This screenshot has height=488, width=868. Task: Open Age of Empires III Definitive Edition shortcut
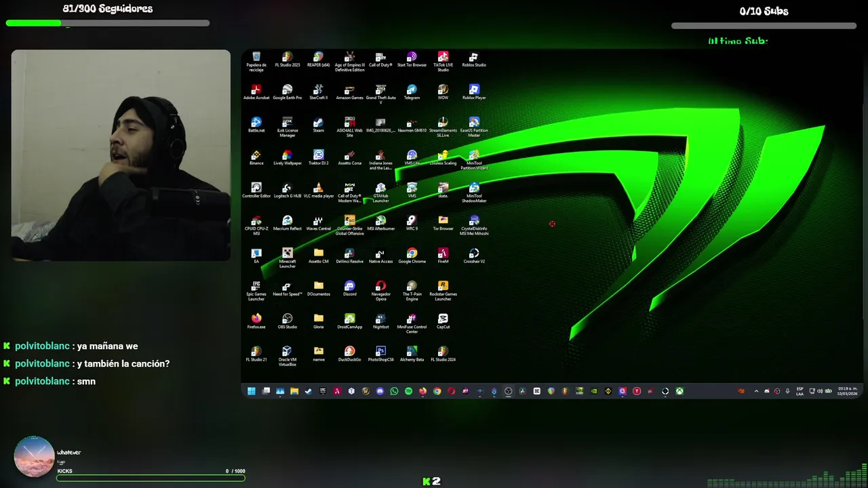pyautogui.click(x=350, y=62)
